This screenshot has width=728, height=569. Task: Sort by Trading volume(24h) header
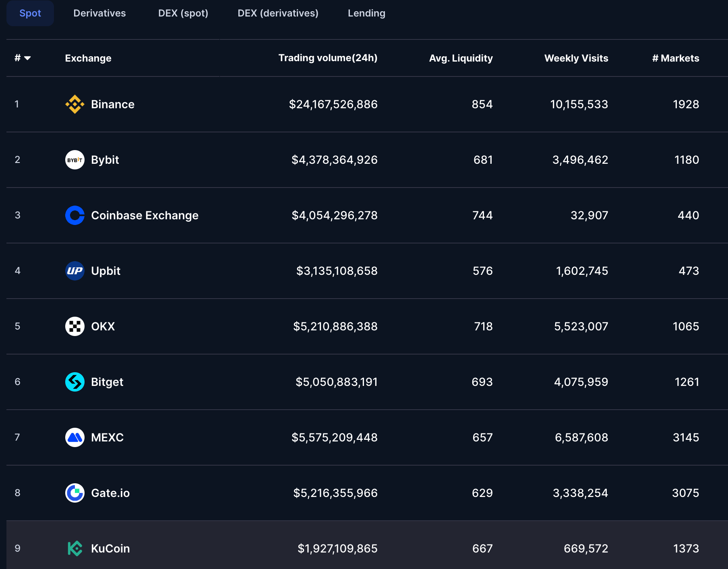pyautogui.click(x=328, y=58)
